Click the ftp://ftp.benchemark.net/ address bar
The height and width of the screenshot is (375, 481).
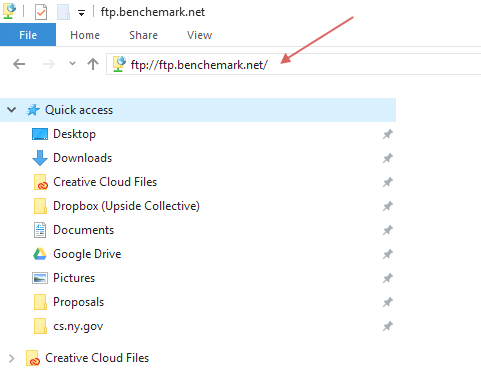point(294,64)
